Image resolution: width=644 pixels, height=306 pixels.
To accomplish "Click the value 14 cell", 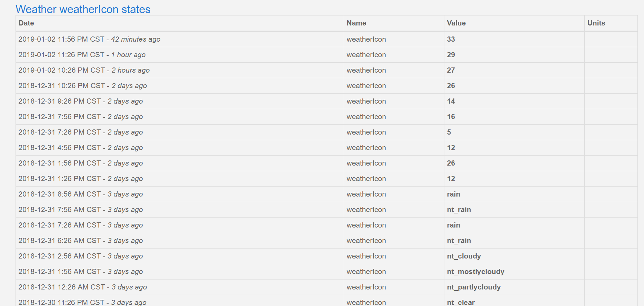I will 451,101.
